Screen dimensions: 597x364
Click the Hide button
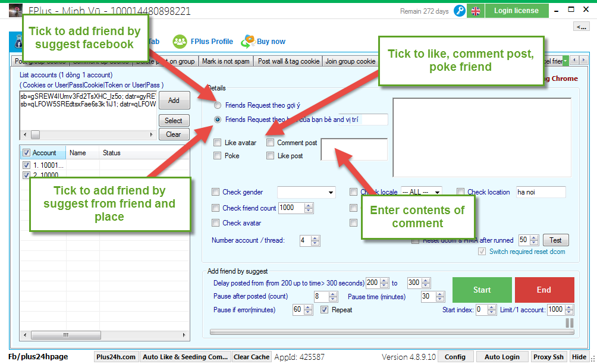[x=579, y=357]
